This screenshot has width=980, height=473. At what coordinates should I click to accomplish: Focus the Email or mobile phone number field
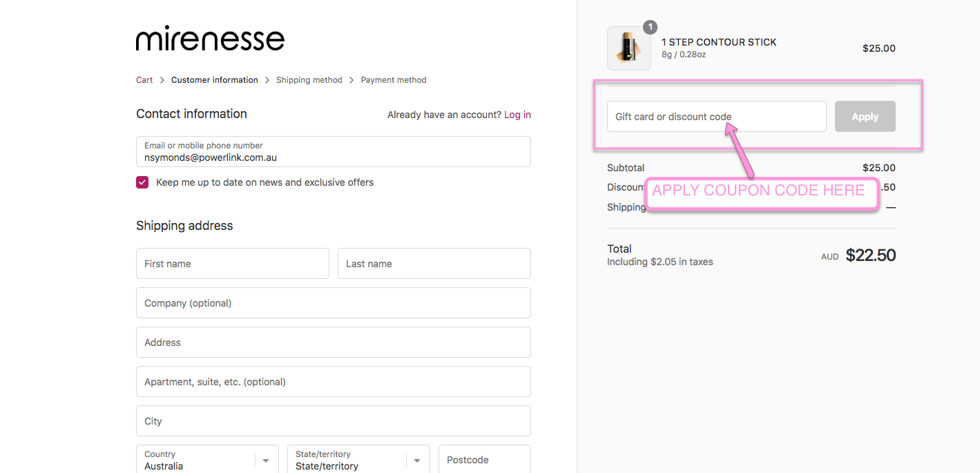click(x=334, y=151)
